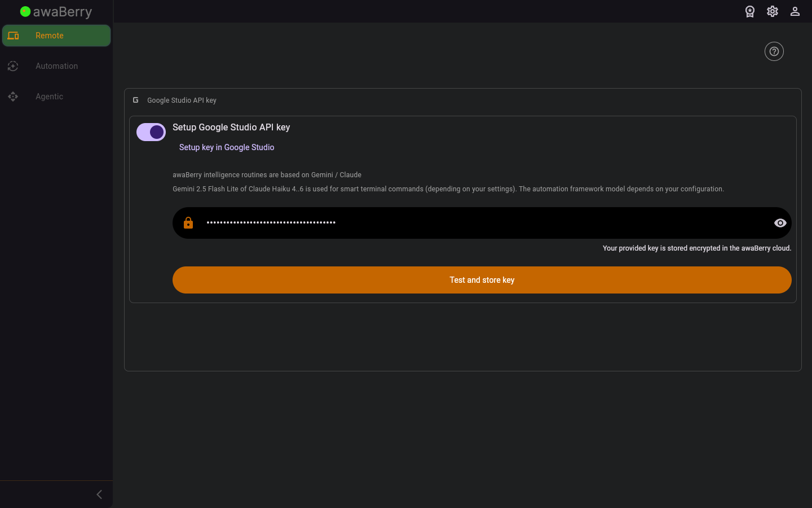Click the 'Test and store key' button
Screen dimensions: 812x508
coord(482,280)
